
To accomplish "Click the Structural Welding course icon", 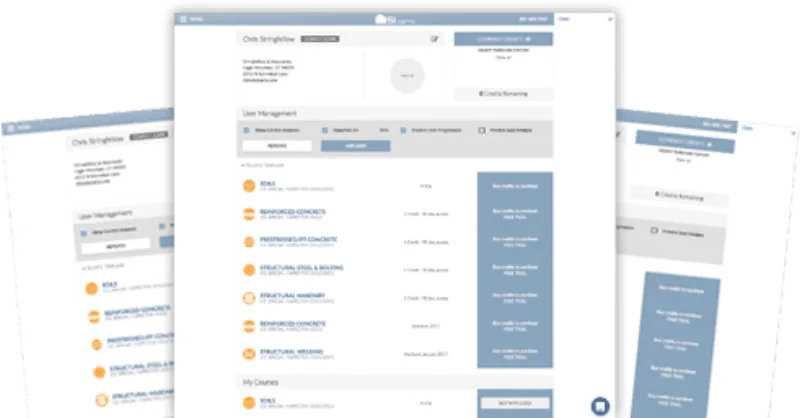I will click(249, 354).
